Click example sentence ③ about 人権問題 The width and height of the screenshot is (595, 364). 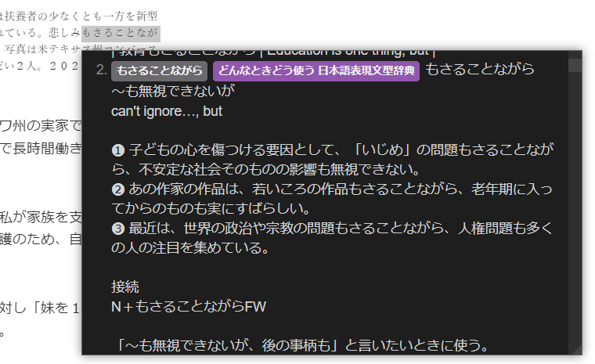tap(332, 238)
